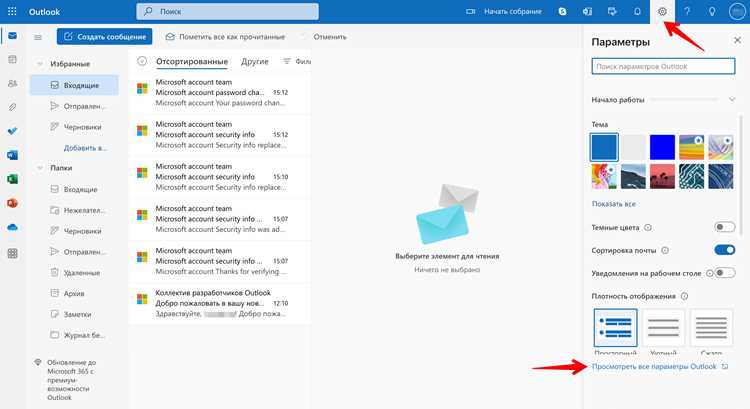Collapse the Избранные folder group
Viewport: 750px width, 409px height.
[x=40, y=64]
